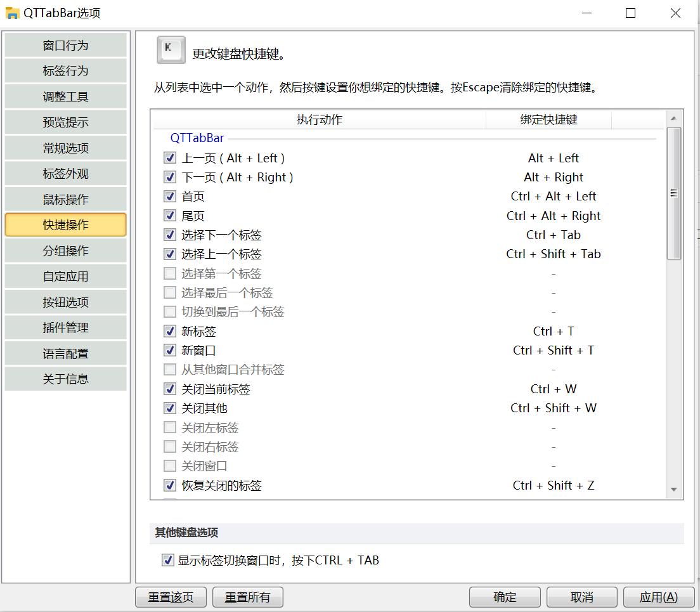The width and height of the screenshot is (700, 612).
Task: Click the QTTabBar group header in the list
Action: click(x=197, y=137)
